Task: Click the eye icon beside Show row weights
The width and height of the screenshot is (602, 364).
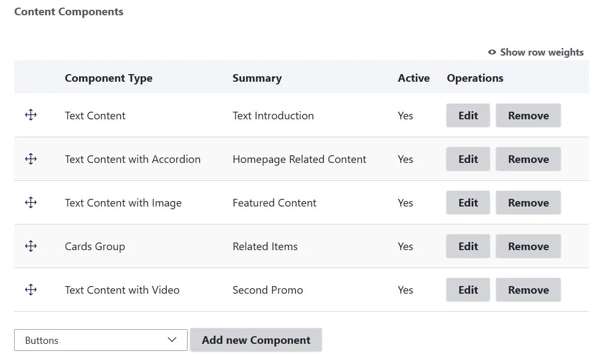Action: (x=491, y=52)
